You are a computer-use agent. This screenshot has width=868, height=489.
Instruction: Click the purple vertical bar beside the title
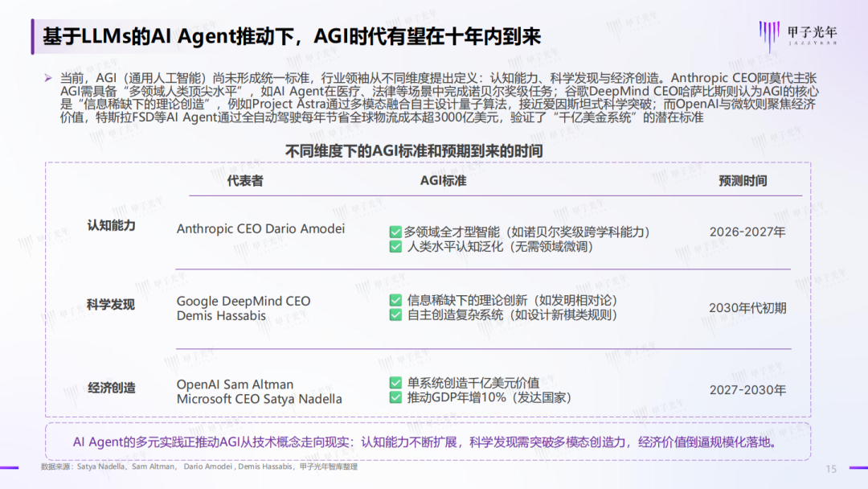[x=33, y=36]
